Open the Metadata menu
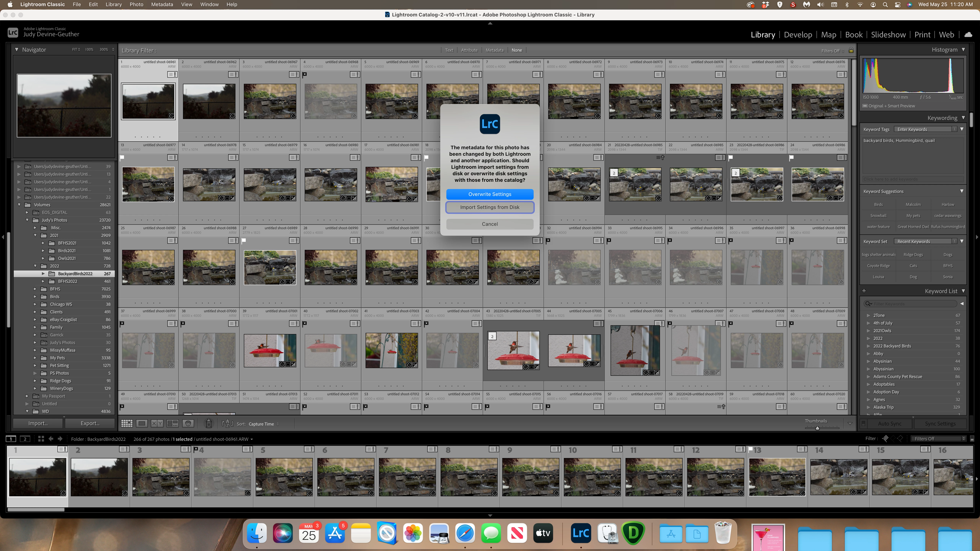 [x=162, y=4]
